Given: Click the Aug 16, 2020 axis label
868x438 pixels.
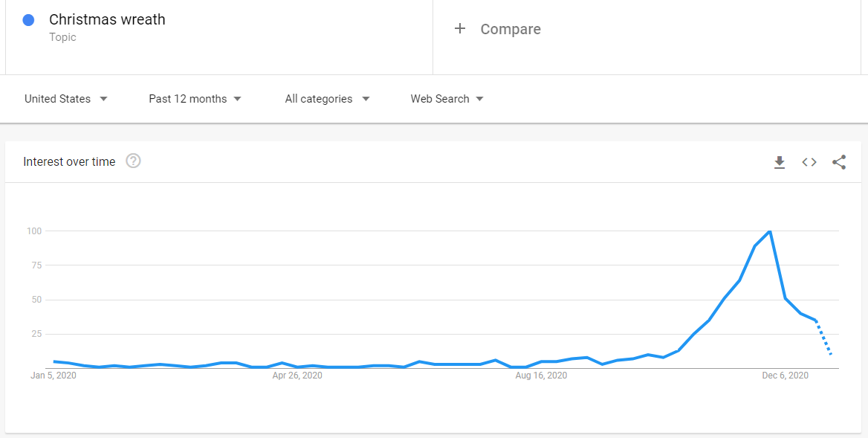Looking at the screenshot, I should click(x=541, y=376).
